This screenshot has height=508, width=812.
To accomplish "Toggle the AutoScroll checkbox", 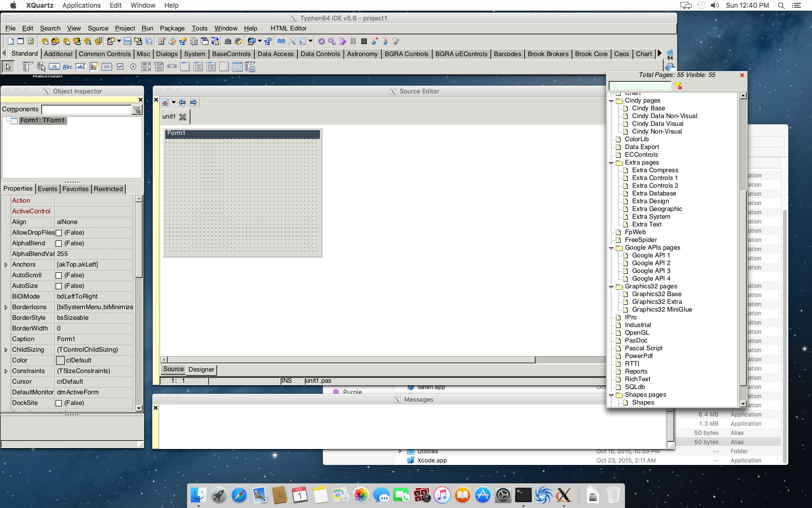I will (x=59, y=275).
